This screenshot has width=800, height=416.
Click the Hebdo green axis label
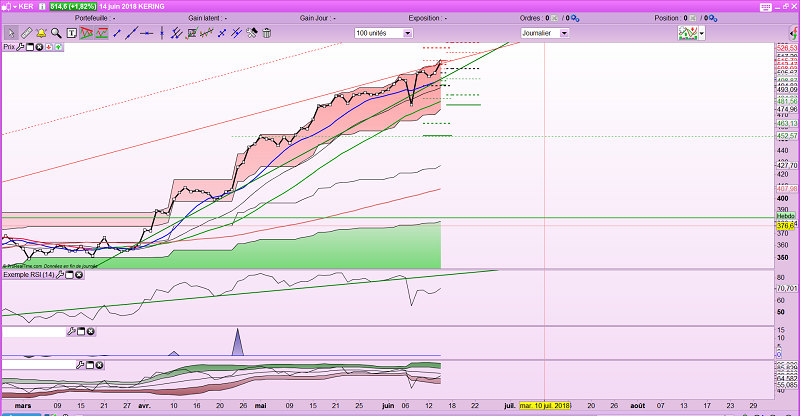tap(786, 216)
